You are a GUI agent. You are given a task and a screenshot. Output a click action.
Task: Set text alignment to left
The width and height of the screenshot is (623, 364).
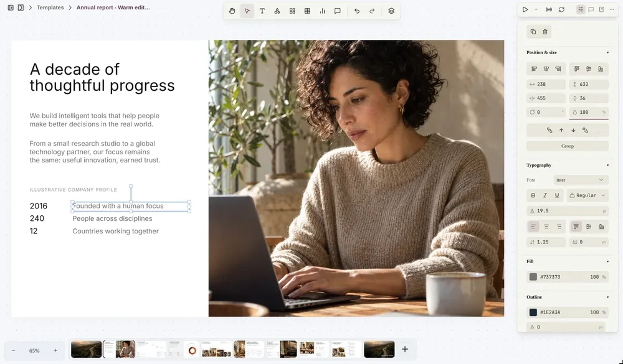pyautogui.click(x=533, y=226)
